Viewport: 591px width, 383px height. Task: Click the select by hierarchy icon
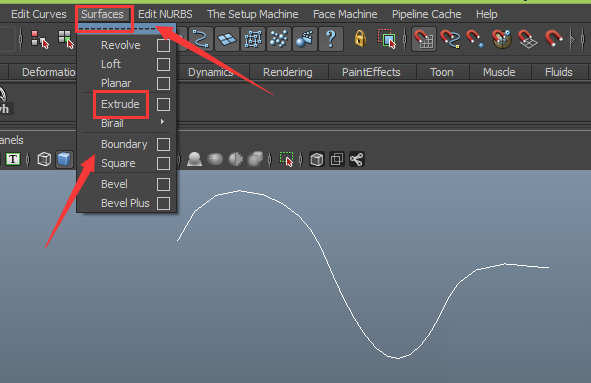(40, 39)
